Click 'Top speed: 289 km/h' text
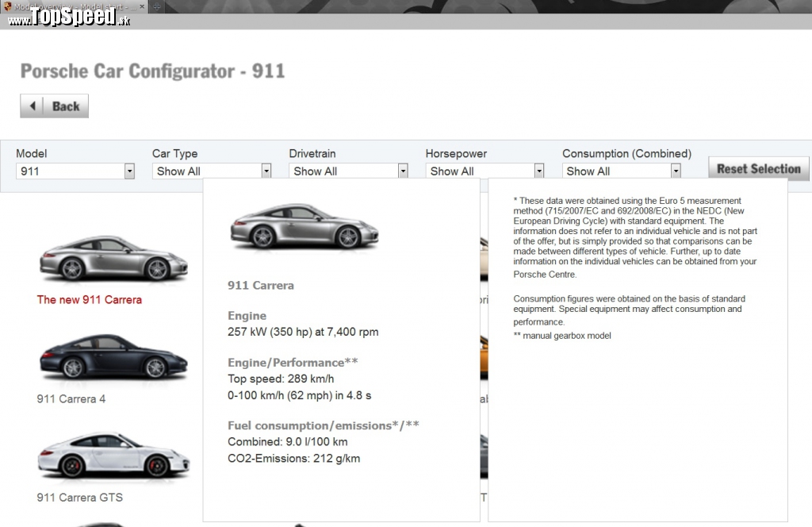This screenshot has width=812, height=527. [281, 379]
